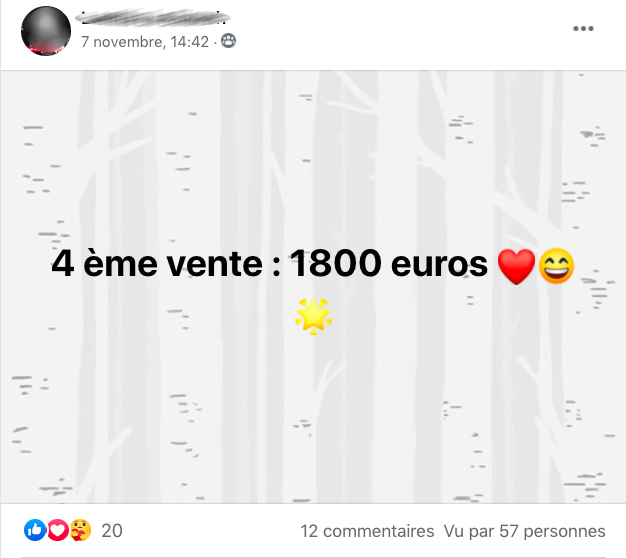Click the glowing star emoji in post
626x558 pixels.
[313, 316]
